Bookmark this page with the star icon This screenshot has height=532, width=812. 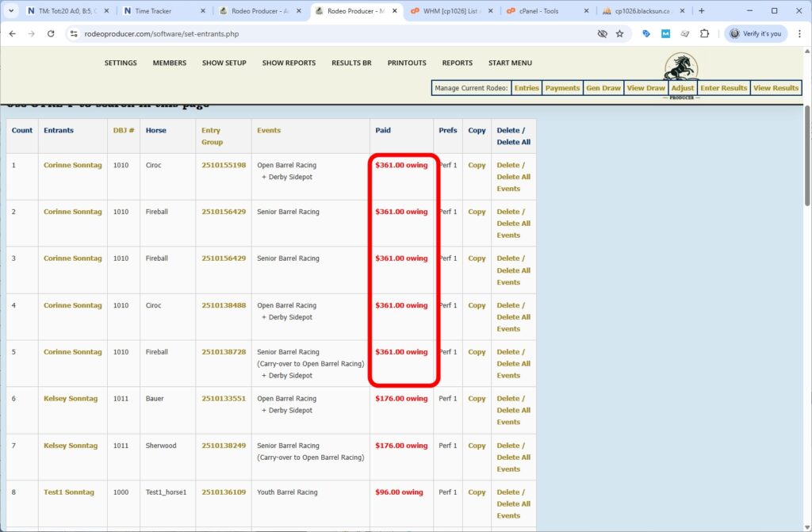[619, 34]
